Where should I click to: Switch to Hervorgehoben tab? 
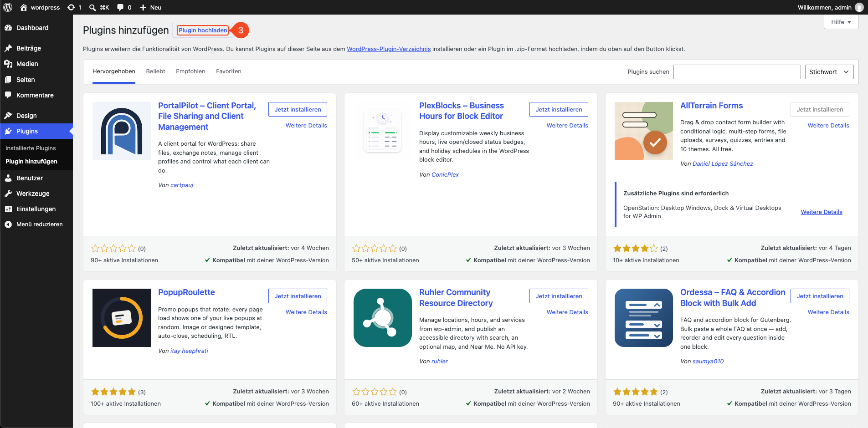tap(114, 71)
